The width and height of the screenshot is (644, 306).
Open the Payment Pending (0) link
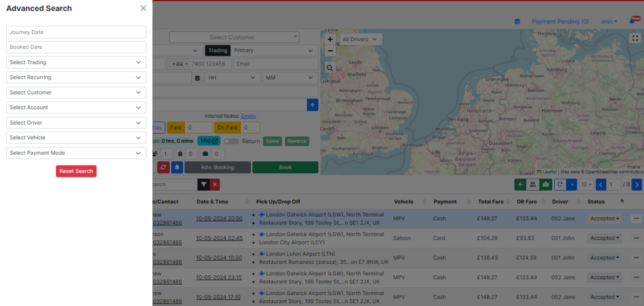point(560,21)
